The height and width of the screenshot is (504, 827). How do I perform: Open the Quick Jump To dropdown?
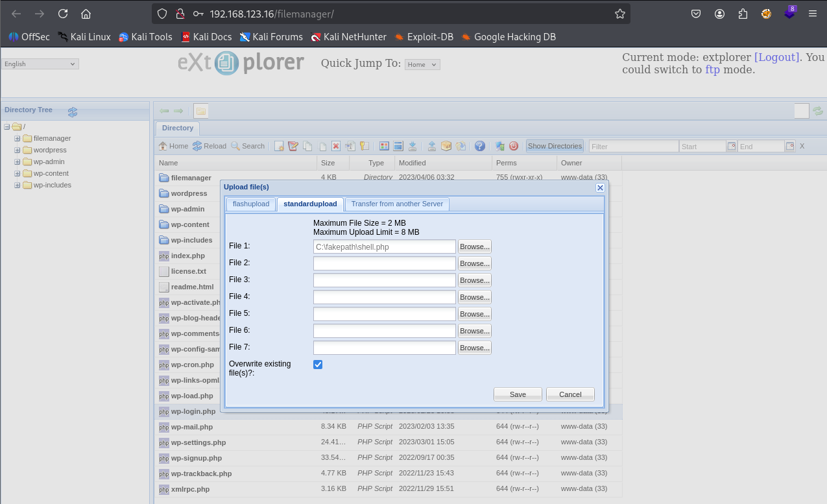pos(422,64)
